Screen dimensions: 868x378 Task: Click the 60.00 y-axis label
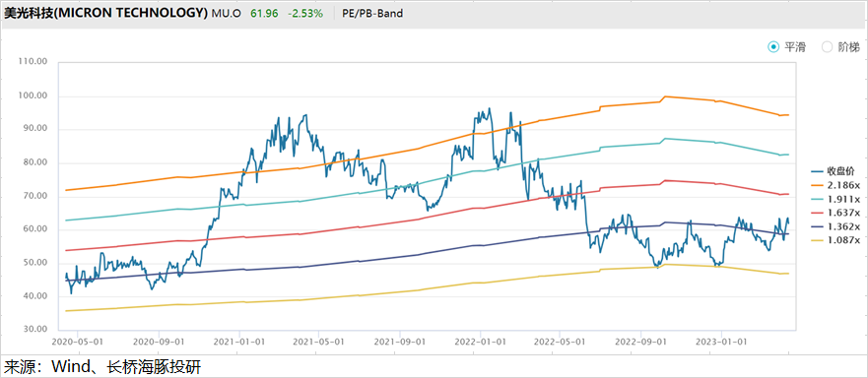34,229
